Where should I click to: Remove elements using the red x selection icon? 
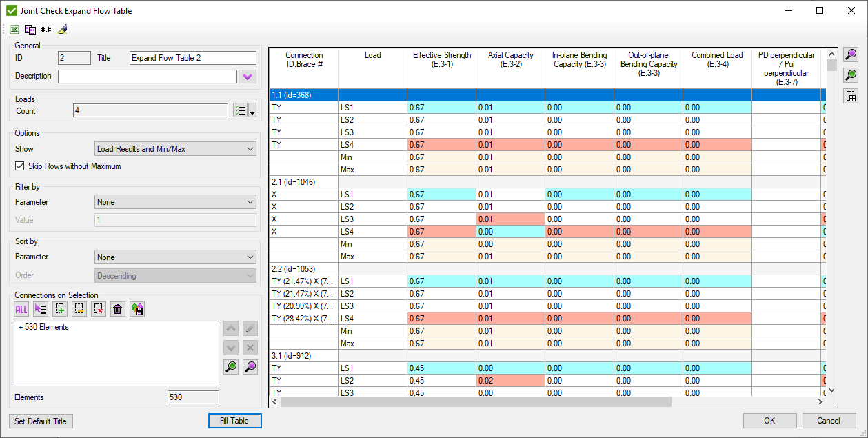pyautogui.click(x=97, y=308)
